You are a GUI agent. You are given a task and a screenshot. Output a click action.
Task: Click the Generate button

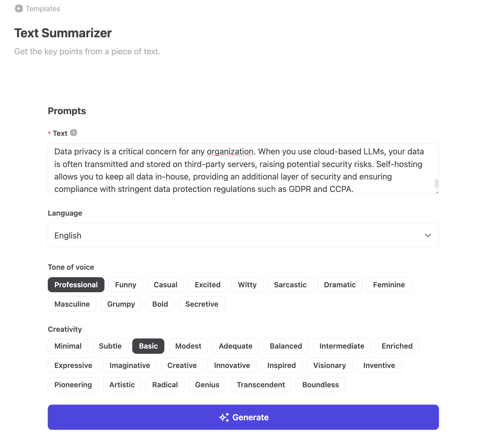pos(243,417)
